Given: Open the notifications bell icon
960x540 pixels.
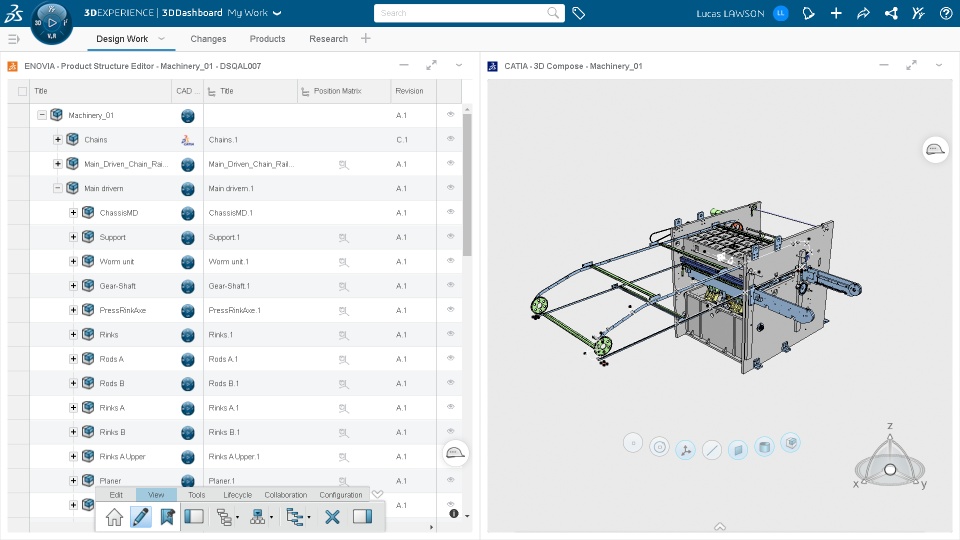Looking at the screenshot, I should tap(809, 13).
